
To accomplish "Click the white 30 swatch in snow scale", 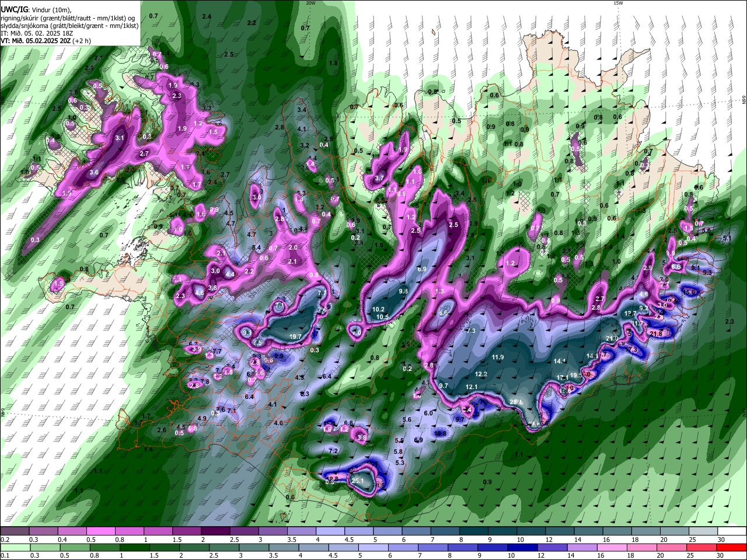I will [x=732, y=531].
